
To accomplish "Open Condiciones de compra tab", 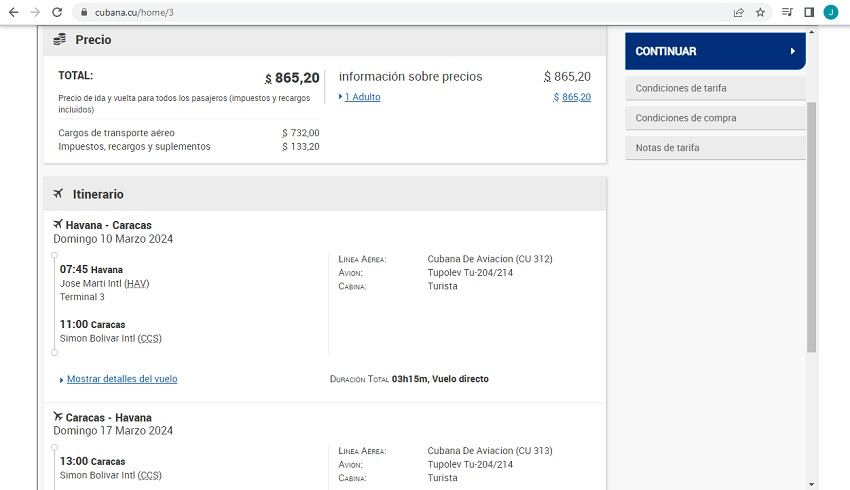I will [x=715, y=118].
